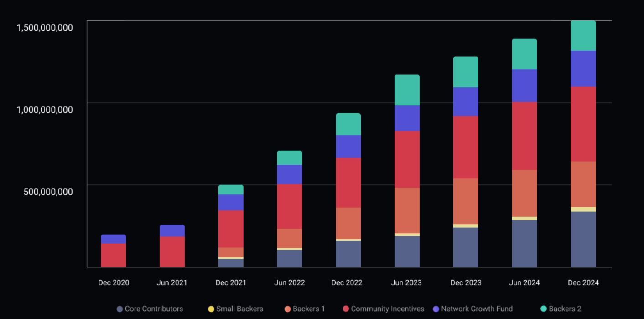The image size is (644, 319).
Task: Select the Small Backers legend text
Action: click(239, 309)
